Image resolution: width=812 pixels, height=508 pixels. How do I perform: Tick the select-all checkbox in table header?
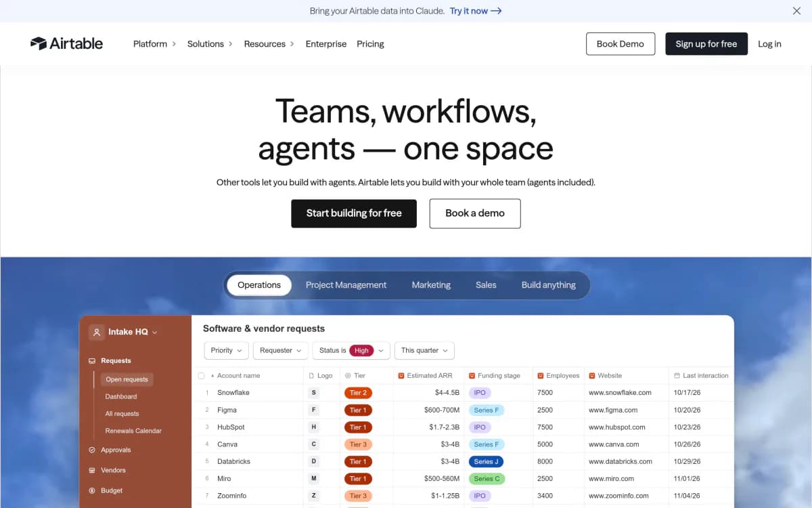click(201, 375)
